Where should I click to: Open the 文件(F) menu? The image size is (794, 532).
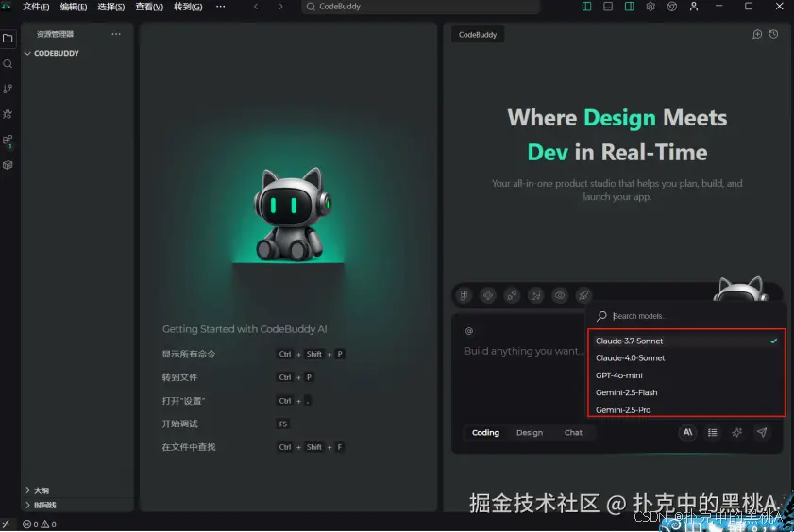point(36,7)
